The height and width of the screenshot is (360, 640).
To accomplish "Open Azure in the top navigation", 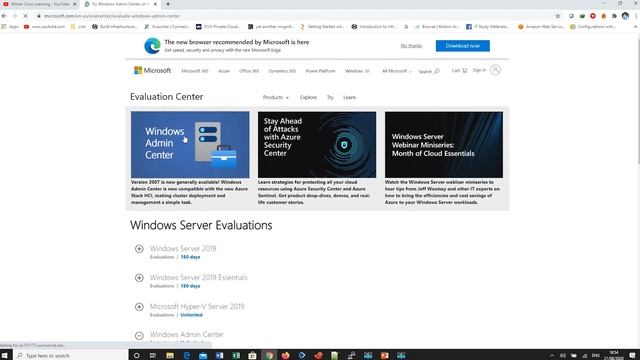I will pos(224,71).
